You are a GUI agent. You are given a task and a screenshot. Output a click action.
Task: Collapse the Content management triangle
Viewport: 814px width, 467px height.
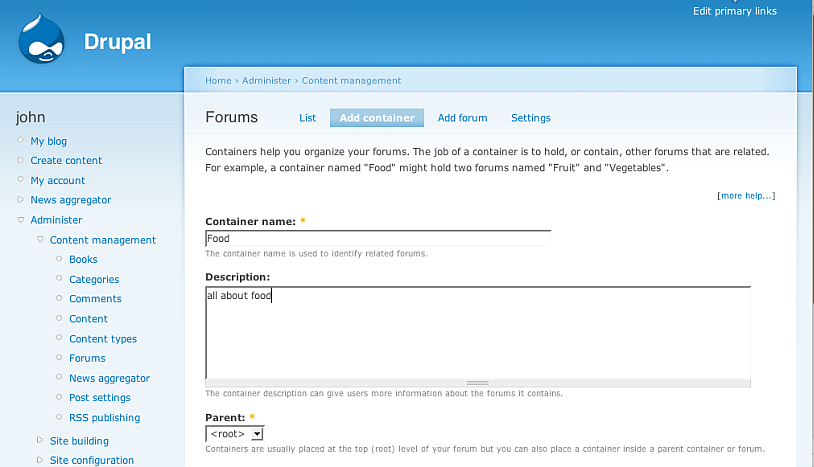pyautogui.click(x=40, y=240)
